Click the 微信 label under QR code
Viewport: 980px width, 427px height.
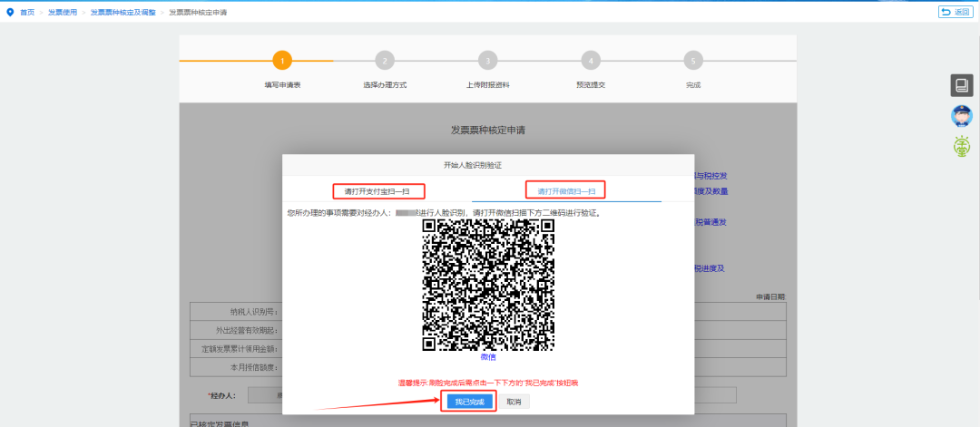(x=488, y=357)
